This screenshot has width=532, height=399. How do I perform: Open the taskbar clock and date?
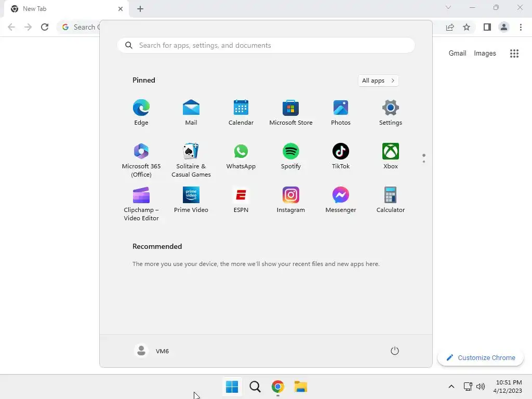click(508, 387)
